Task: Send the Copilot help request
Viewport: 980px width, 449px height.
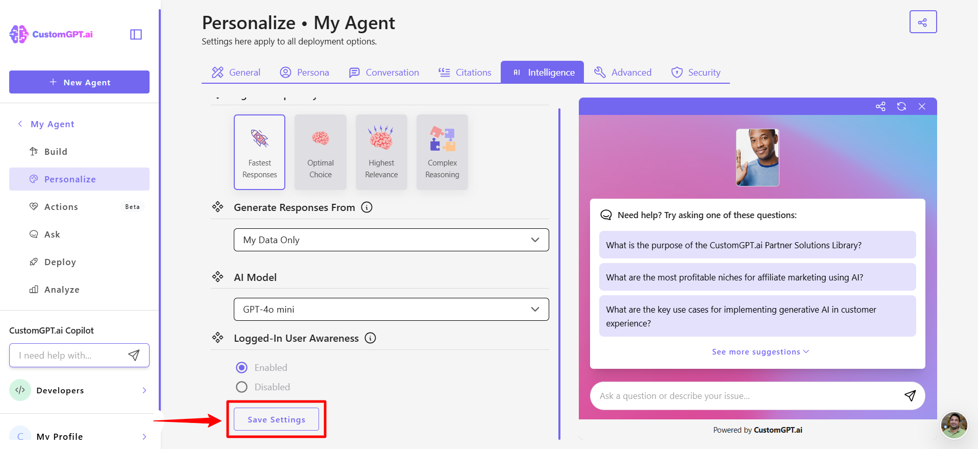Action: pyautogui.click(x=134, y=356)
